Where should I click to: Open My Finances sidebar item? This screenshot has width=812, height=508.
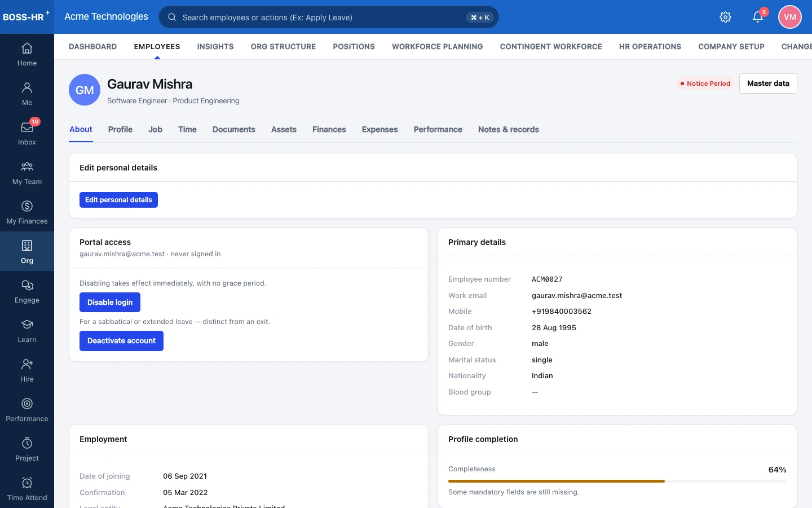pyautogui.click(x=27, y=212)
